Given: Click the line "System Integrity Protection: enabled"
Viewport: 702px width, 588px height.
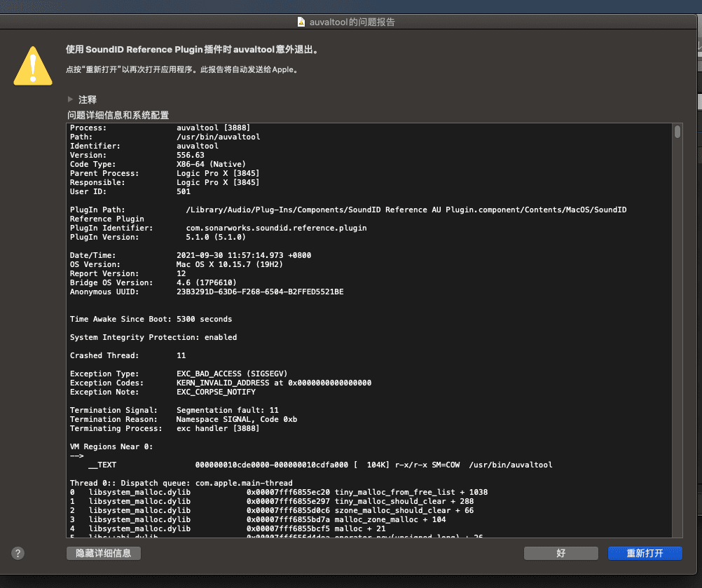Looking at the screenshot, I should pyautogui.click(x=153, y=337).
